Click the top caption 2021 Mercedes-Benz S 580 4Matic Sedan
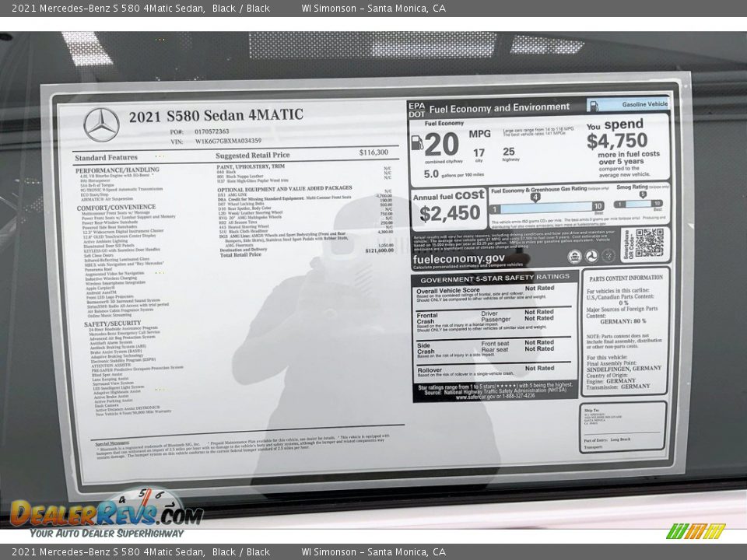Viewport: 747px width, 560px height. (x=108, y=8)
